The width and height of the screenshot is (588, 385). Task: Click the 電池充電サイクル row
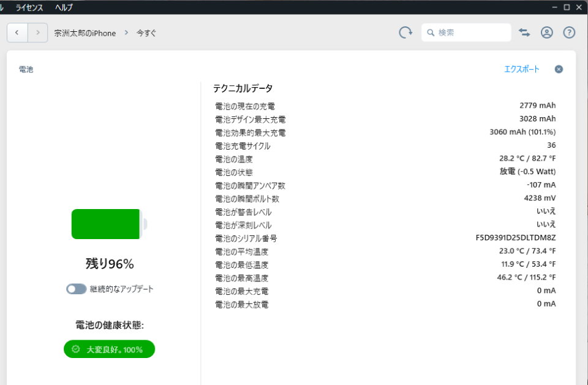(x=243, y=146)
